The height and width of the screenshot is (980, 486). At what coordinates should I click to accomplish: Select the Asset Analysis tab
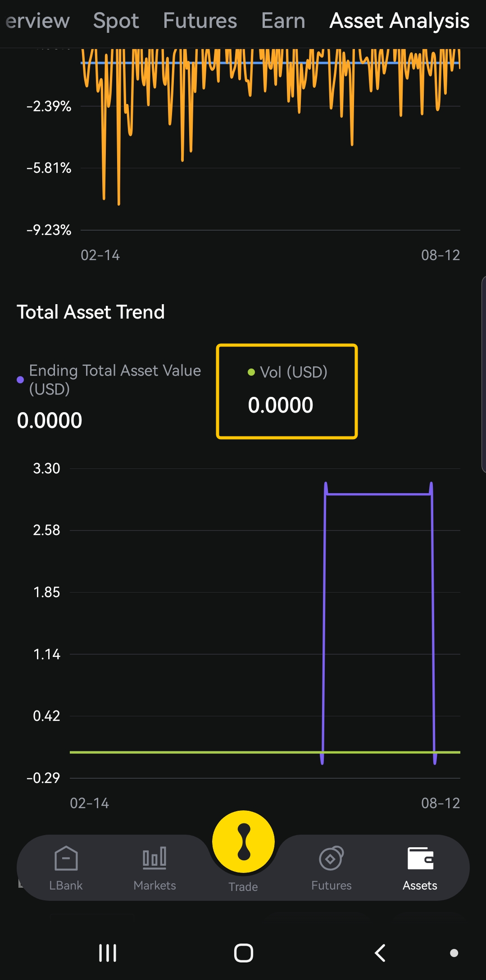point(399,21)
